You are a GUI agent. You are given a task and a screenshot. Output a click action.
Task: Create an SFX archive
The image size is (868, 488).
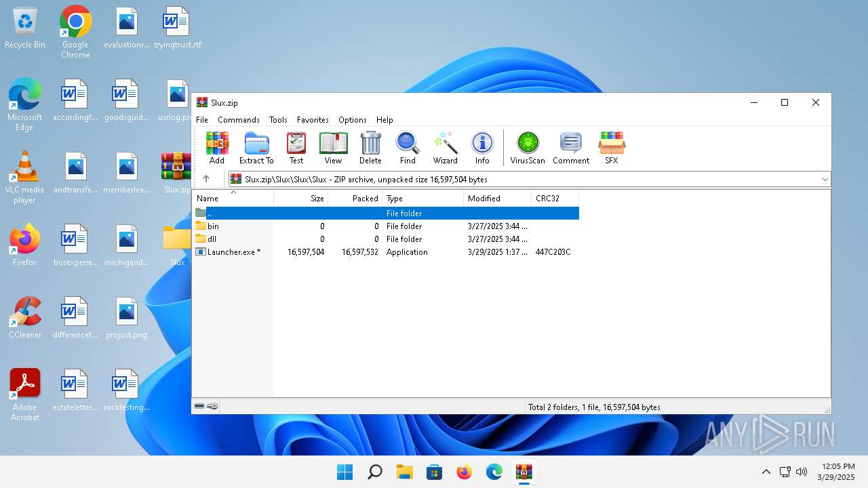(611, 148)
